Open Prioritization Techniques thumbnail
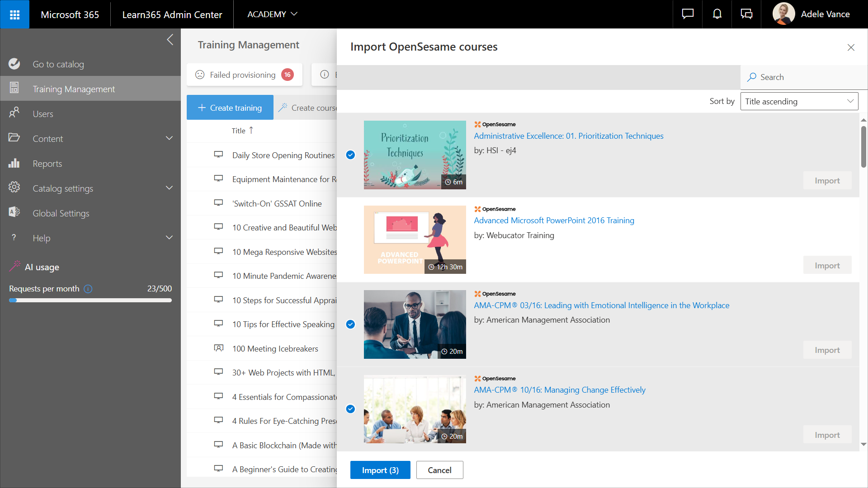 pyautogui.click(x=415, y=155)
